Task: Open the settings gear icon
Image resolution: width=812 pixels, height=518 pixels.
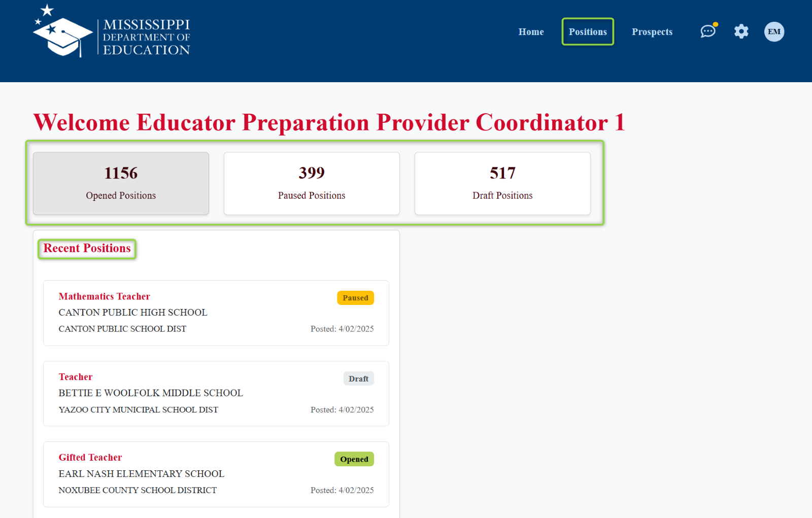Action: (741, 31)
